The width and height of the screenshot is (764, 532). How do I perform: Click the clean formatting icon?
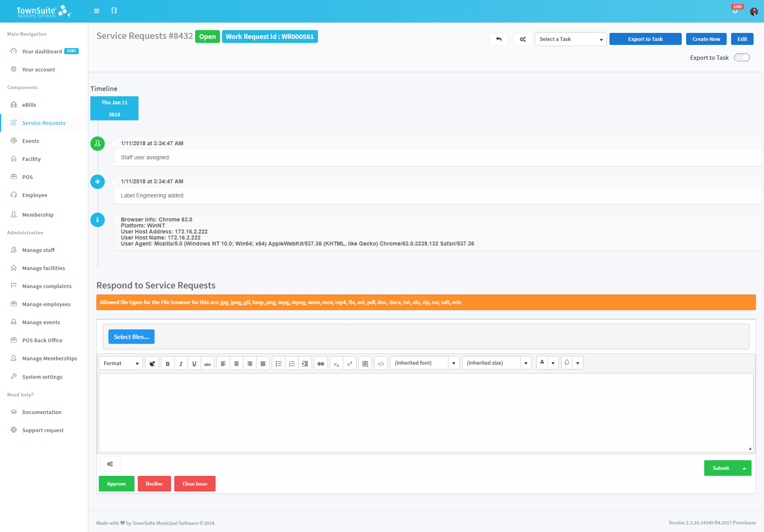[x=152, y=363]
